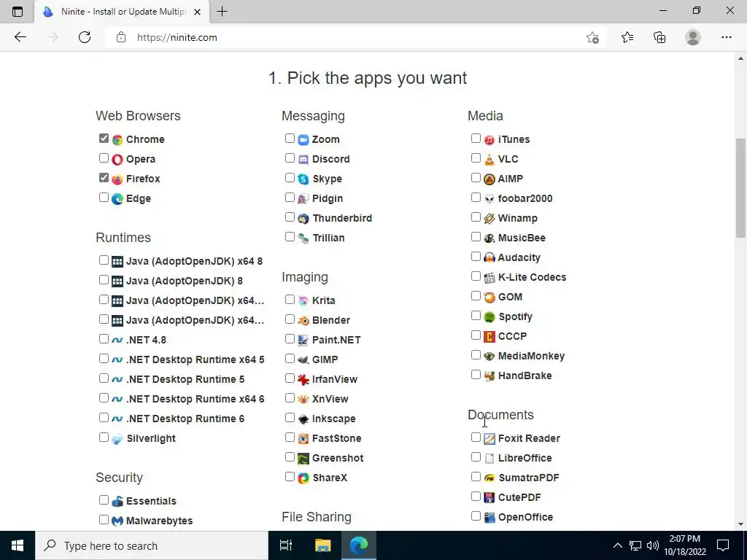Viewport: 747px width, 560px height.
Task: Click the Skype app icon
Action: tap(303, 179)
